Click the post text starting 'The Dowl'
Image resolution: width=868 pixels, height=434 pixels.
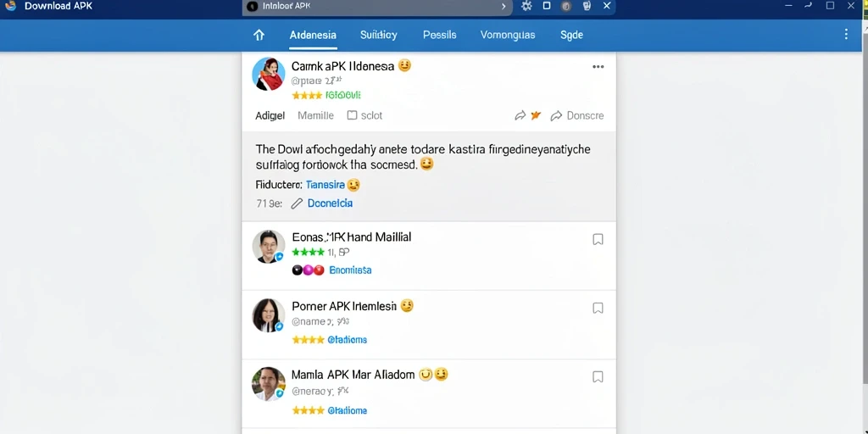(x=423, y=157)
